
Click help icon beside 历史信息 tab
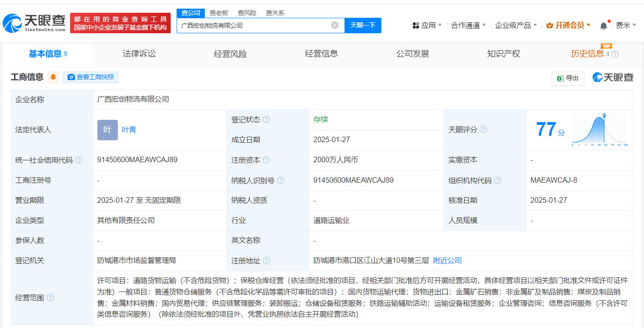click(615, 54)
